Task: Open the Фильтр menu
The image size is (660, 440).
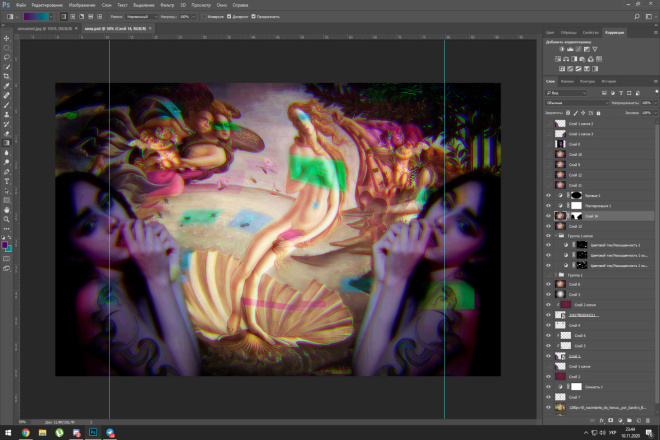Action: pyautogui.click(x=167, y=5)
